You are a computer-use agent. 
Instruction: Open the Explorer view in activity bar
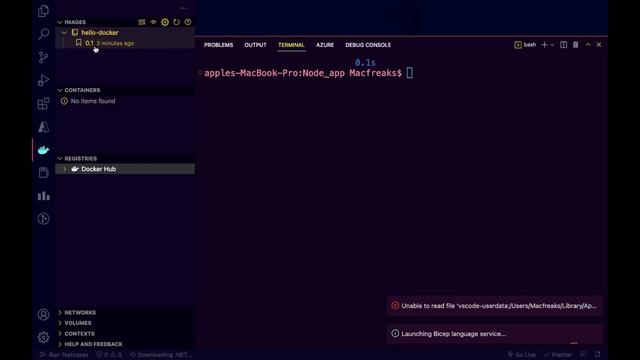pos(43,11)
